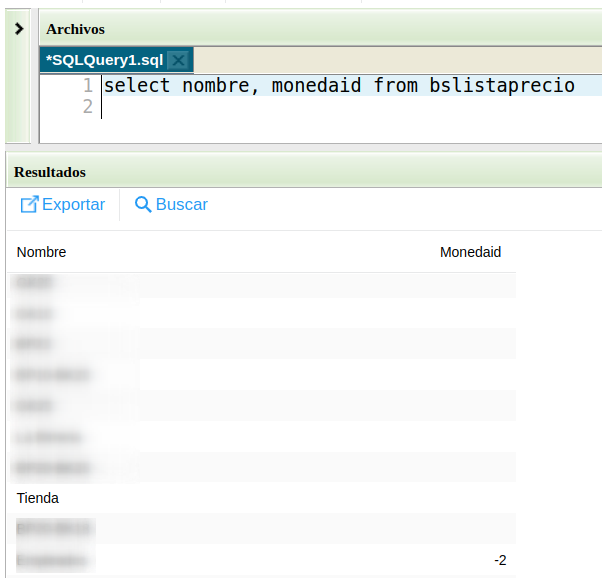Place cursor on empty editor line 2
602x578 pixels.
click(300, 107)
